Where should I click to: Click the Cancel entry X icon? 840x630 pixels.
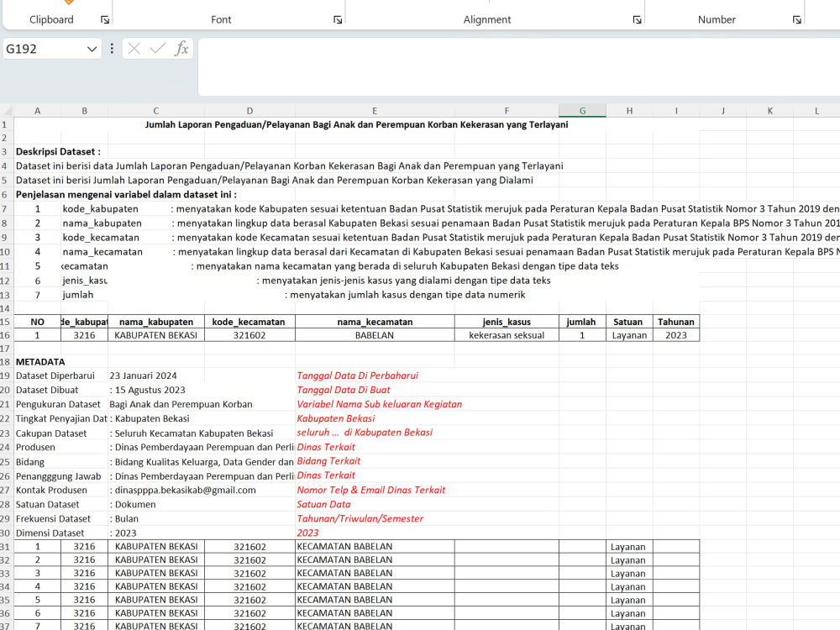(134, 49)
